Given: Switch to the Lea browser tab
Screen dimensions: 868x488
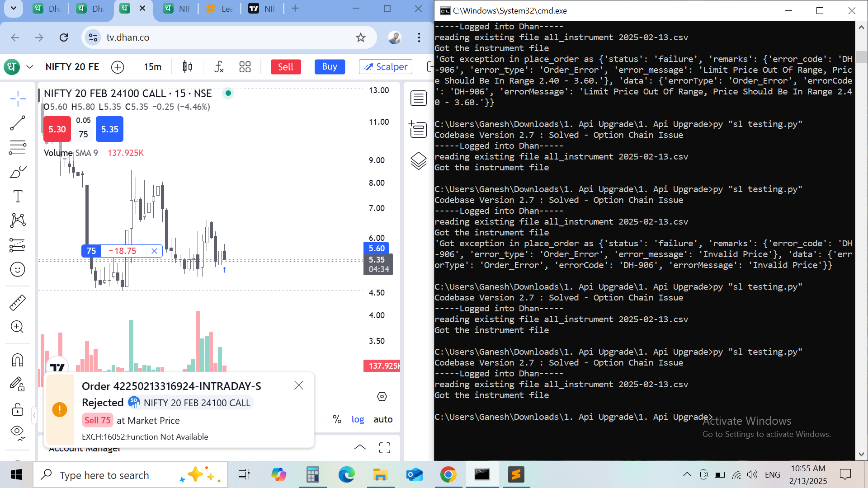Looking at the screenshot, I should coord(220,9).
